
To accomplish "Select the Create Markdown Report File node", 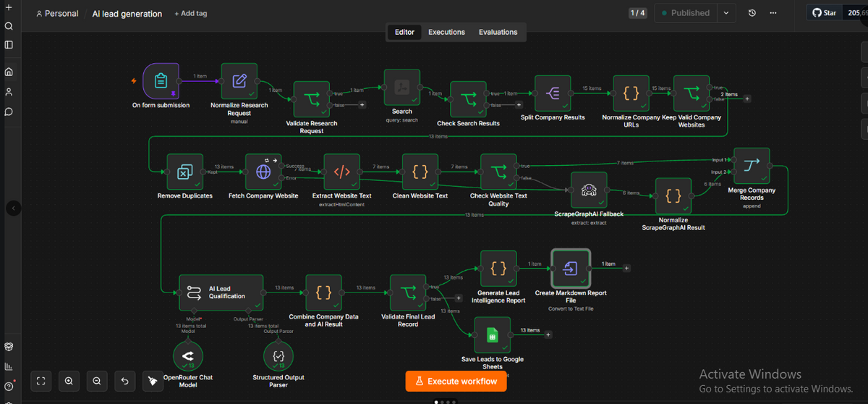I will 571,268.
